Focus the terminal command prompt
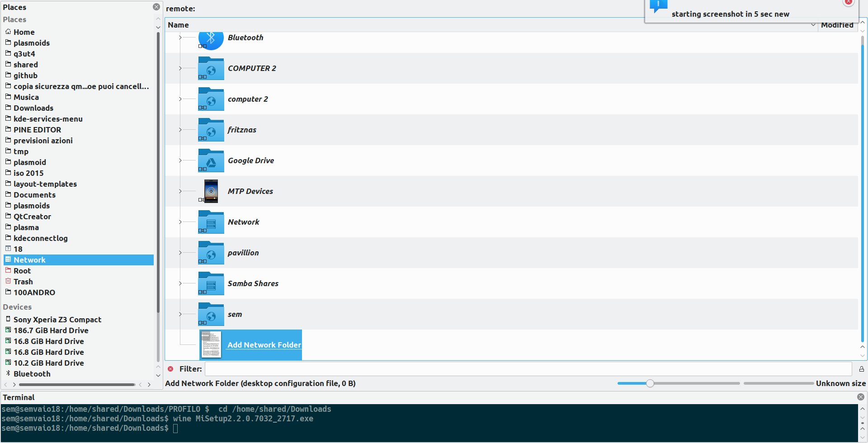The height and width of the screenshot is (443, 868). [175, 428]
